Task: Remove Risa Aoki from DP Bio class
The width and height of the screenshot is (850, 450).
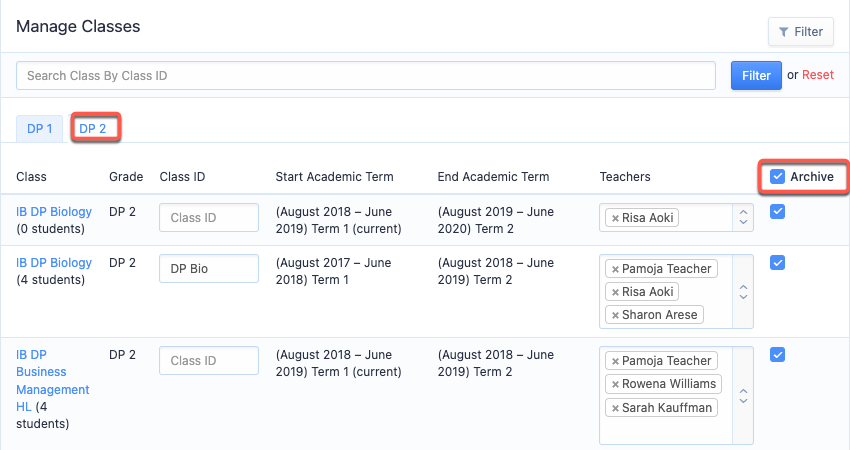Action: 615,292
